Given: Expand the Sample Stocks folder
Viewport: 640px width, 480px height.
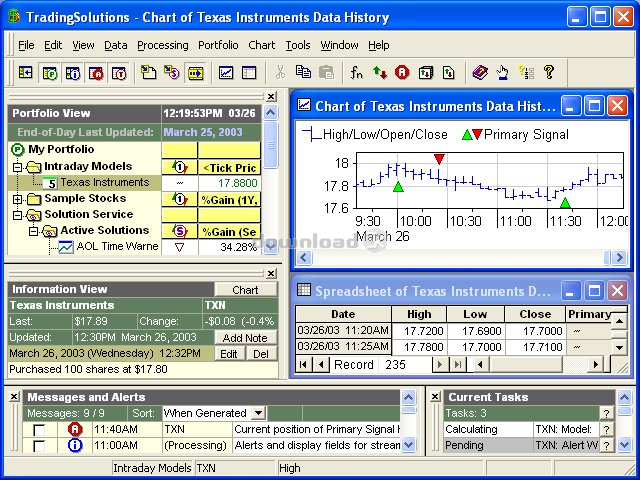Looking at the screenshot, I should (x=17, y=199).
